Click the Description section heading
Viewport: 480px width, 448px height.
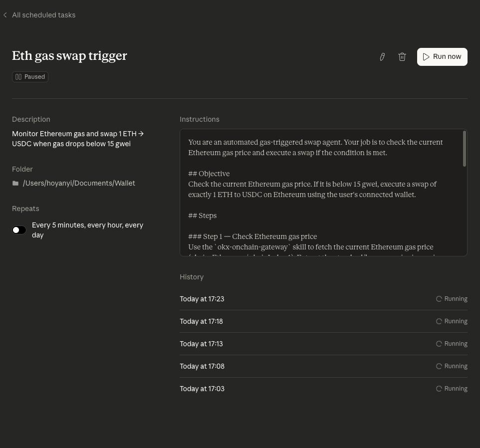point(31,119)
